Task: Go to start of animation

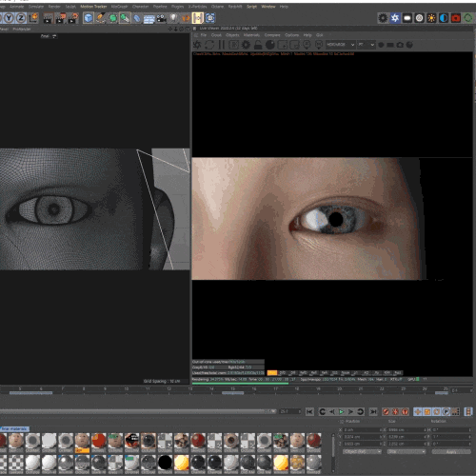Action: [309, 411]
